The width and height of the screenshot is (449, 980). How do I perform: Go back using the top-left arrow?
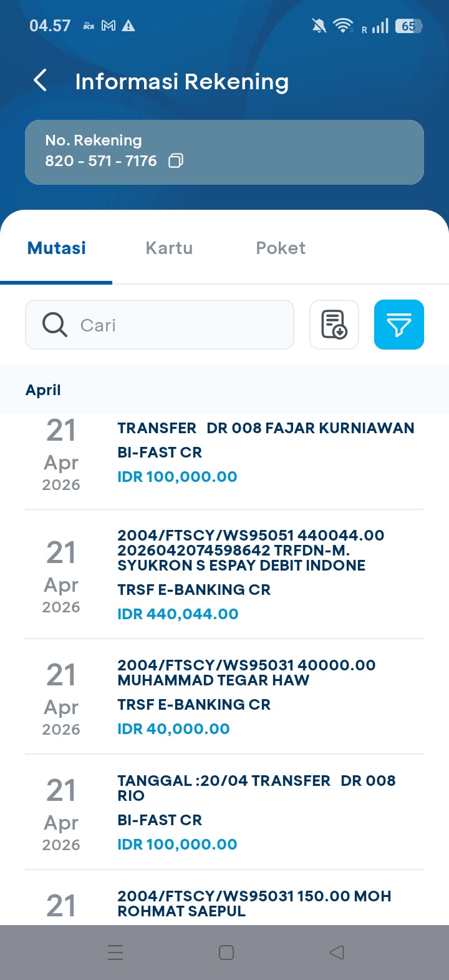[x=40, y=81]
